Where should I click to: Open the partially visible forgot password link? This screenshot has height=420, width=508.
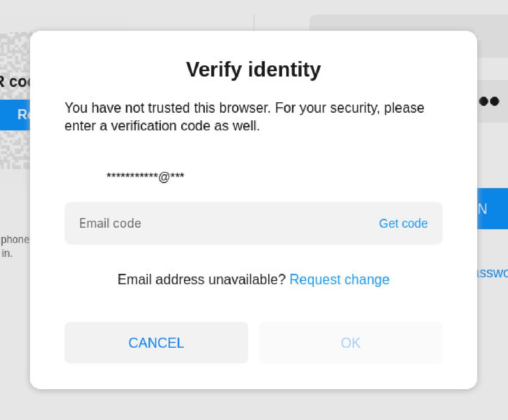493,273
